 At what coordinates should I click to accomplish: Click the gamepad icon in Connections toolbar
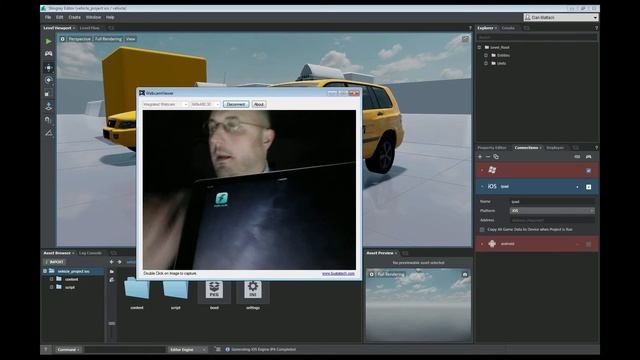click(589, 157)
